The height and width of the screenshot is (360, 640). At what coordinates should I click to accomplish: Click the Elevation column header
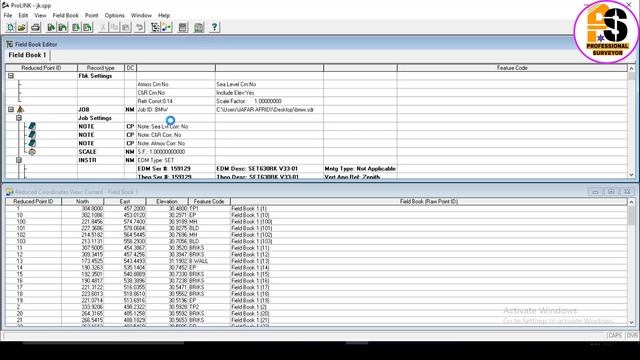(x=167, y=202)
